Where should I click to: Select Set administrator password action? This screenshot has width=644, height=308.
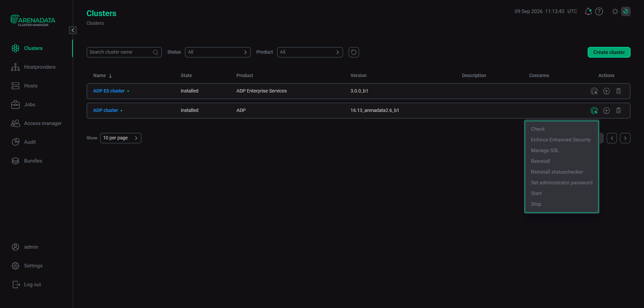click(562, 183)
